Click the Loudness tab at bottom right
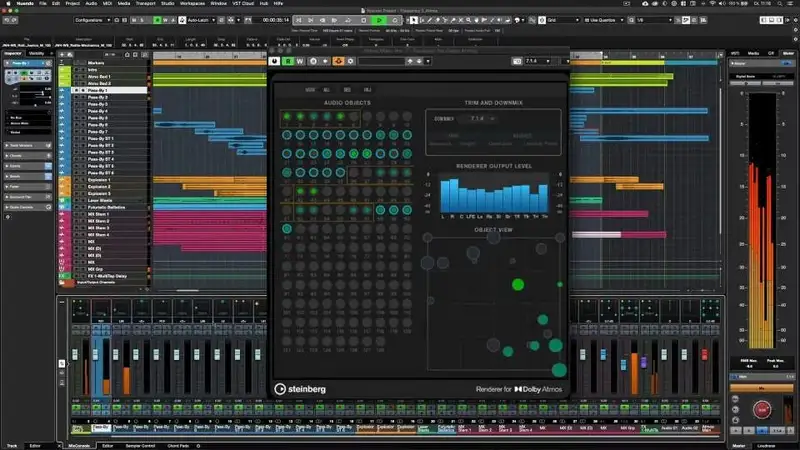Screen dimensions: 800x450 pos(766,446)
